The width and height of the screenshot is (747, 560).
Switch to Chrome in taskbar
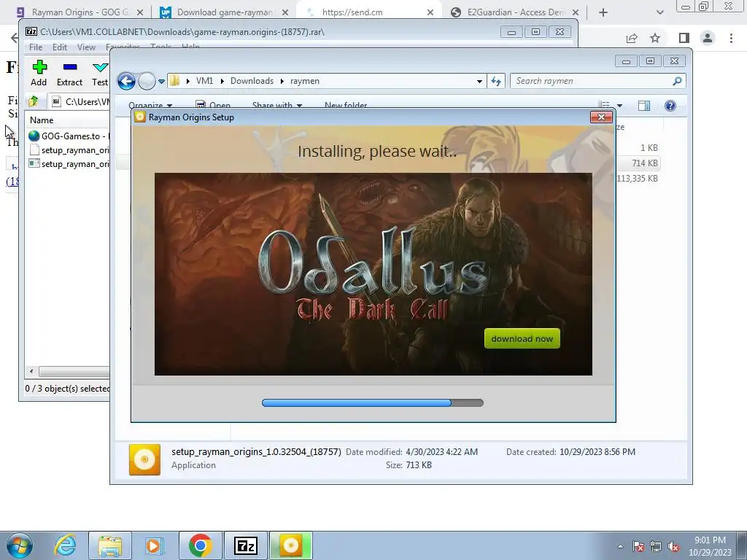(x=201, y=545)
